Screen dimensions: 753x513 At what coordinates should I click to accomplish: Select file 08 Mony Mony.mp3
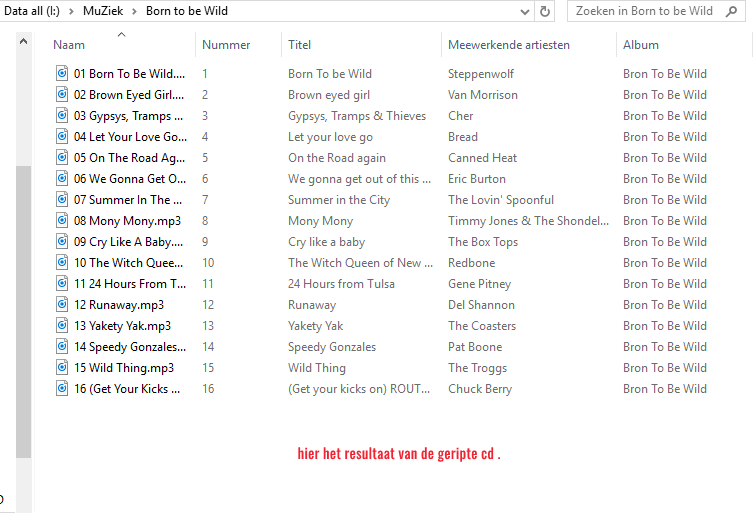127,221
